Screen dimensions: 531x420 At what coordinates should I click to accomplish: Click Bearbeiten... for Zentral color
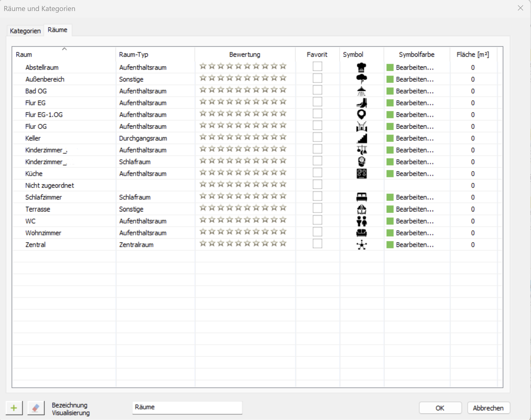415,245
